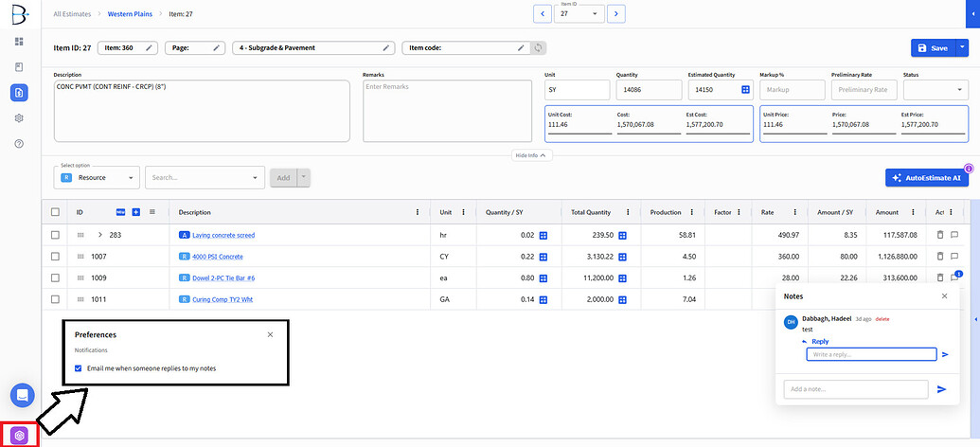
Task: Close the Preferences popup
Action: click(270, 334)
